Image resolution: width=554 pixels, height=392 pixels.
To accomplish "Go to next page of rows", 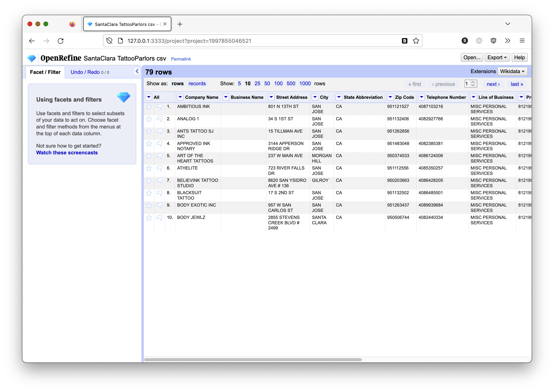I will click(x=493, y=84).
